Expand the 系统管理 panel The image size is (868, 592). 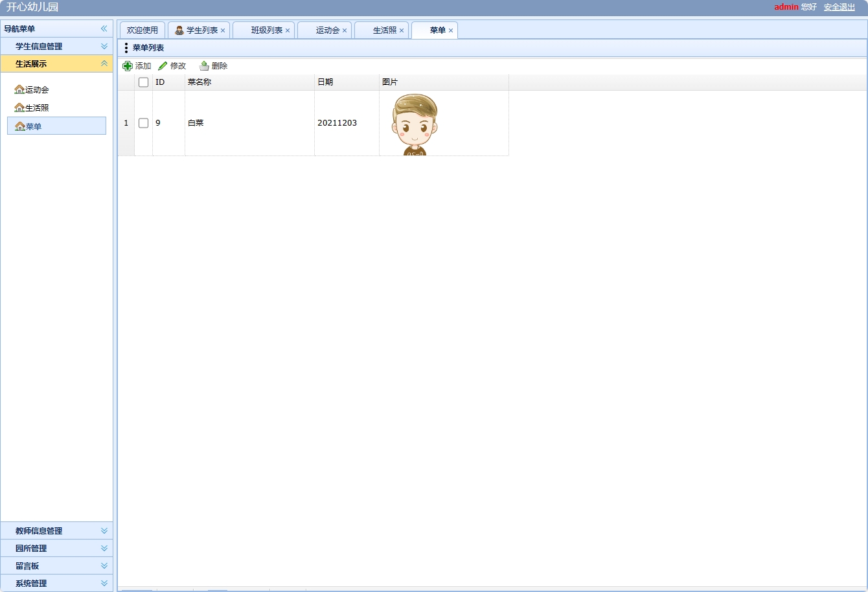pyautogui.click(x=104, y=584)
